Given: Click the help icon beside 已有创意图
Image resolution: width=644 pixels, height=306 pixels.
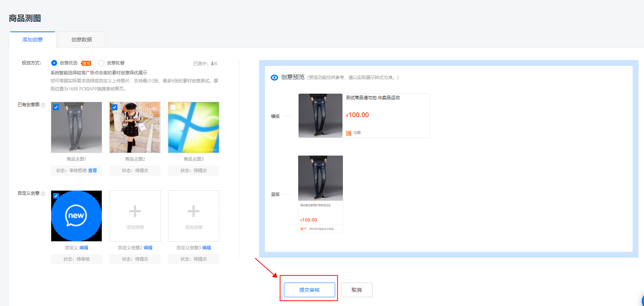Looking at the screenshot, I should click(x=43, y=105).
